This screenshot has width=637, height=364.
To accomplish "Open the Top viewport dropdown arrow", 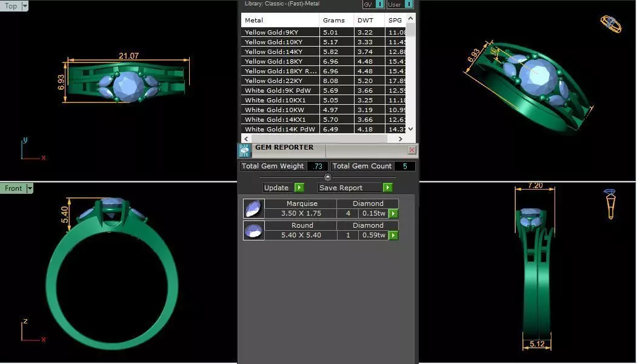I will click(x=25, y=5).
